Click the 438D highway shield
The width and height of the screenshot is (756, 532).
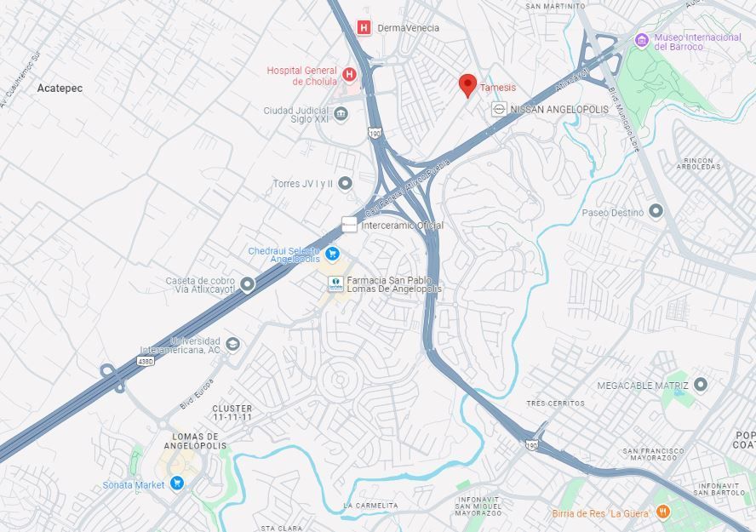pyautogui.click(x=146, y=361)
